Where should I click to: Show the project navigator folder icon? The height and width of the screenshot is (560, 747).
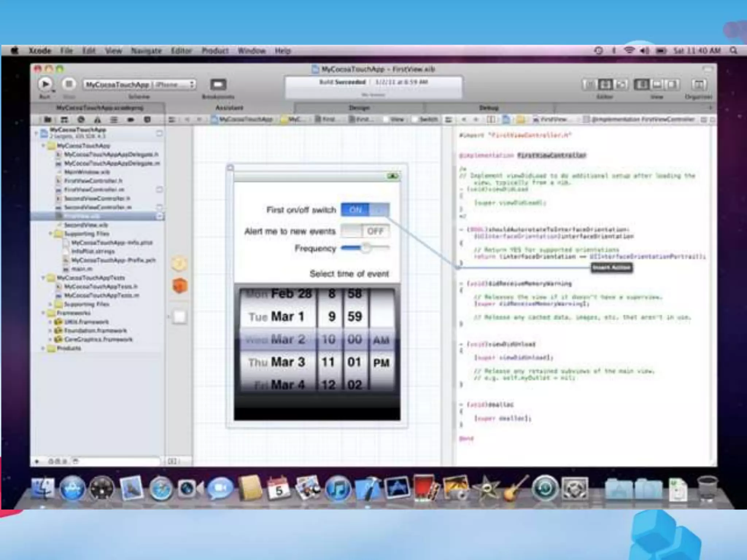(47, 120)
